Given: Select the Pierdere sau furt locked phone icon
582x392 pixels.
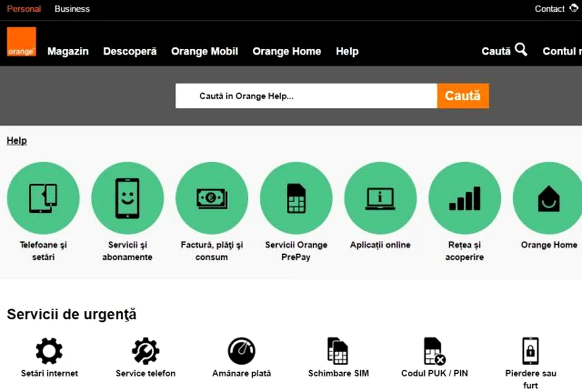Looking at the screenshot, I should 530,351.
